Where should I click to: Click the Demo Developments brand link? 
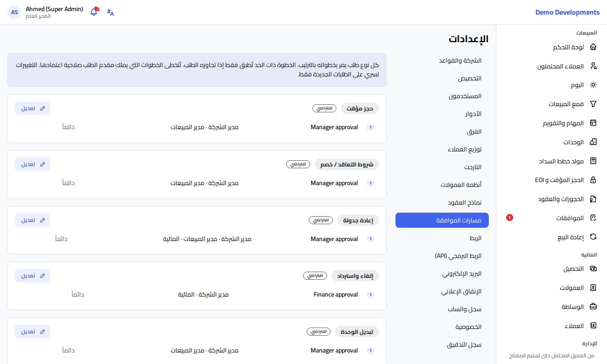tap(567, 12)
